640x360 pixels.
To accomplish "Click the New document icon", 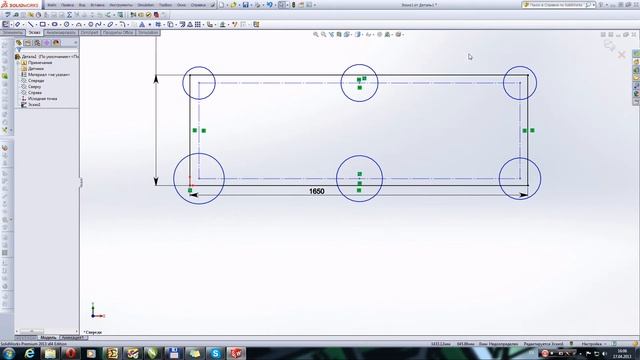I will (221, 5).
